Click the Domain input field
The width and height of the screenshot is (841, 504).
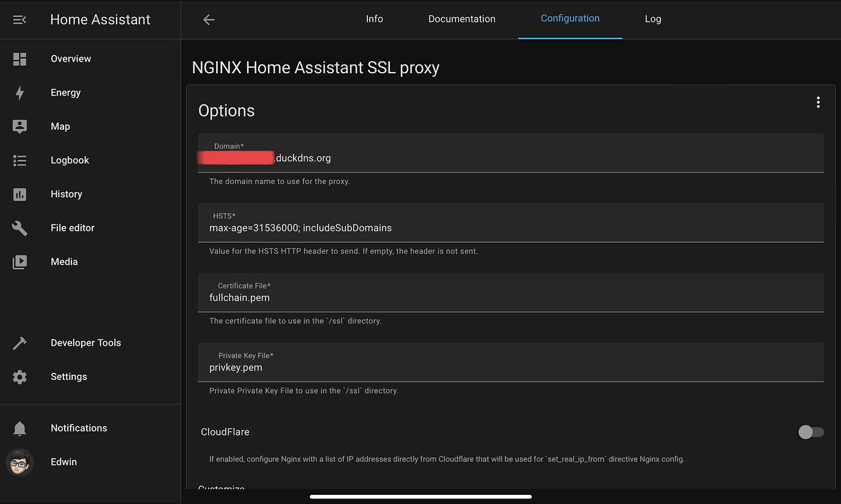click(427, 157)
